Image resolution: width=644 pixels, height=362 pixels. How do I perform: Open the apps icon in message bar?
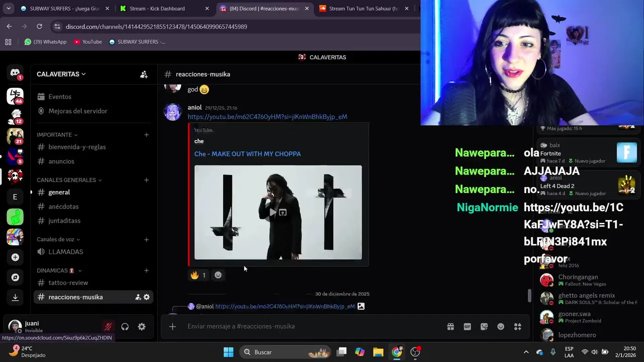point(517,326)
